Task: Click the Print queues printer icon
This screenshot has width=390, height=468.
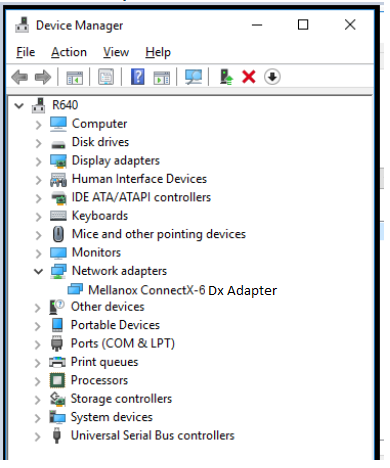Action: pos(57,362)
